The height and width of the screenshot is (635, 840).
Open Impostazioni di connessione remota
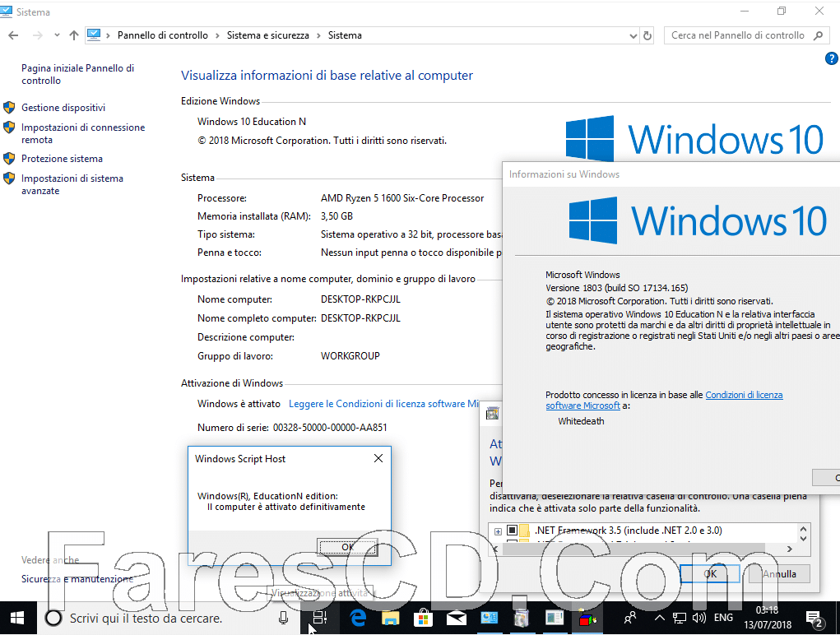pyautogui.click(x=83, y=133)
